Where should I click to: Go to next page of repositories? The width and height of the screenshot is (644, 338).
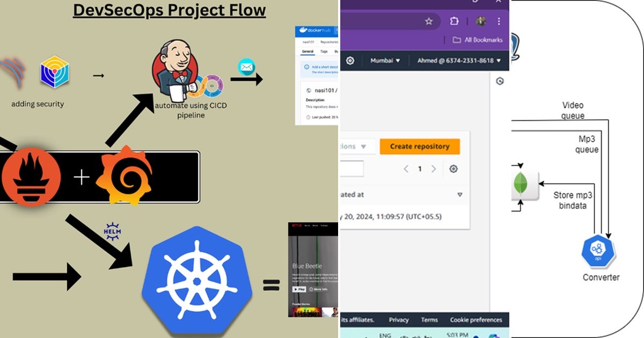tap(434, 169)
